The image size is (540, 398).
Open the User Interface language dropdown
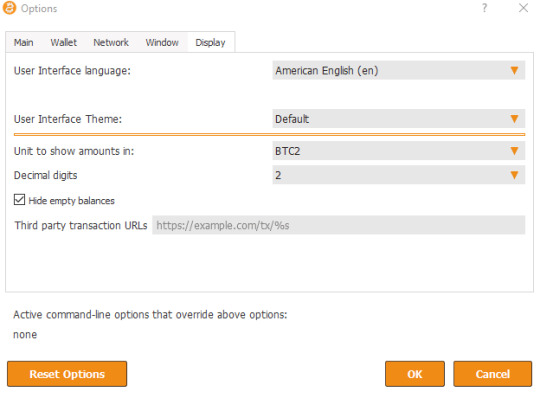[x=399, y=71]
